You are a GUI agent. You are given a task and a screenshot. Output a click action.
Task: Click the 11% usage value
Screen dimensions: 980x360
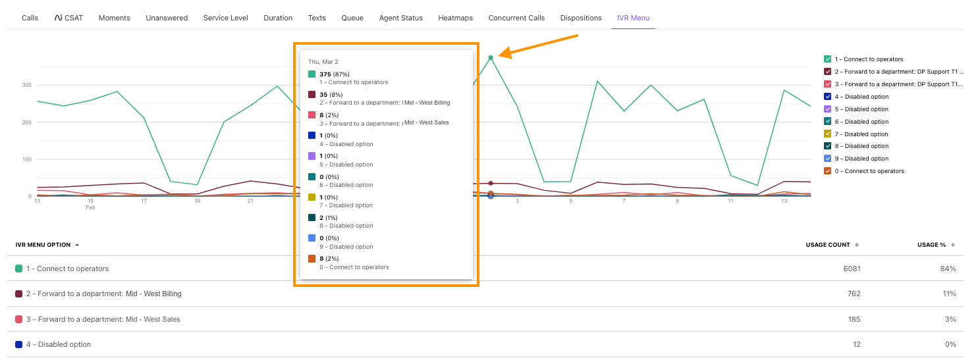tap(949, 294)
